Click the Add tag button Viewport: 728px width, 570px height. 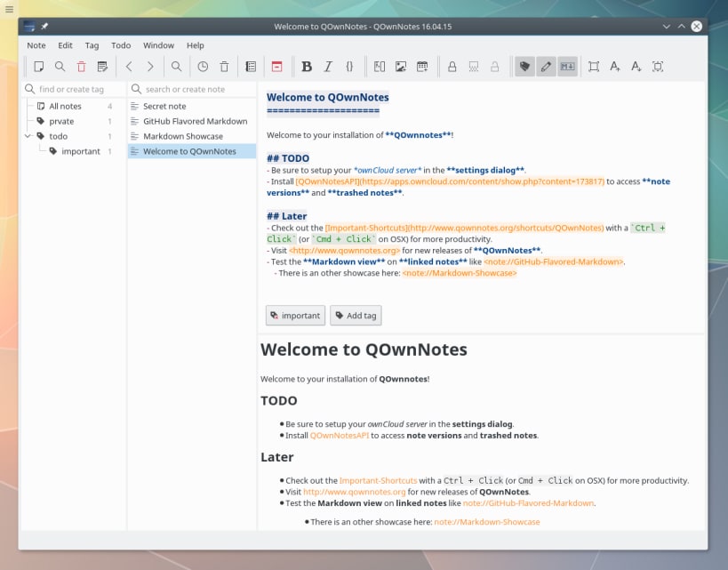coord(356,316)
